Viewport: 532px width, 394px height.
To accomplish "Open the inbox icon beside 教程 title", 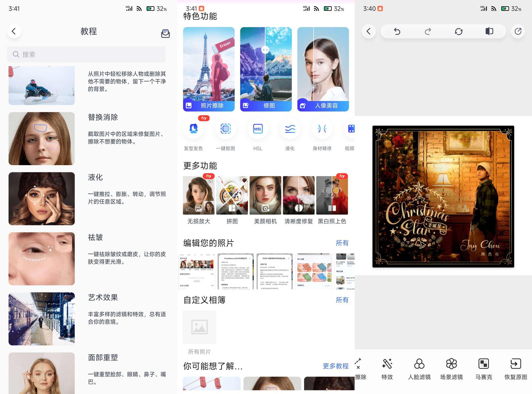I will (165, 33).
